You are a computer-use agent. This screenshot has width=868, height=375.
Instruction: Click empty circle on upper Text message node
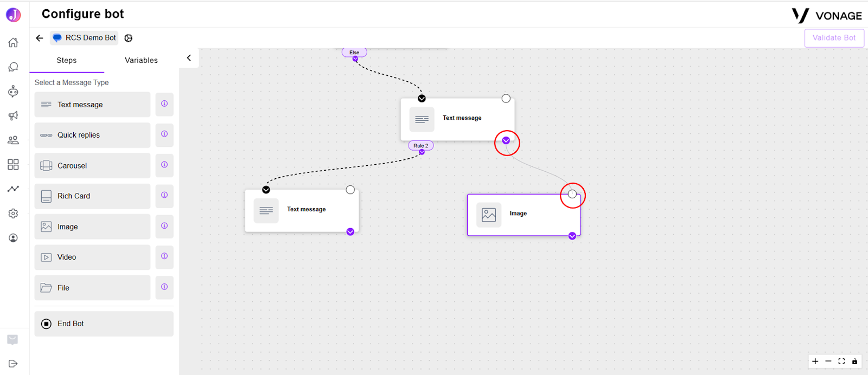[506, 99]
